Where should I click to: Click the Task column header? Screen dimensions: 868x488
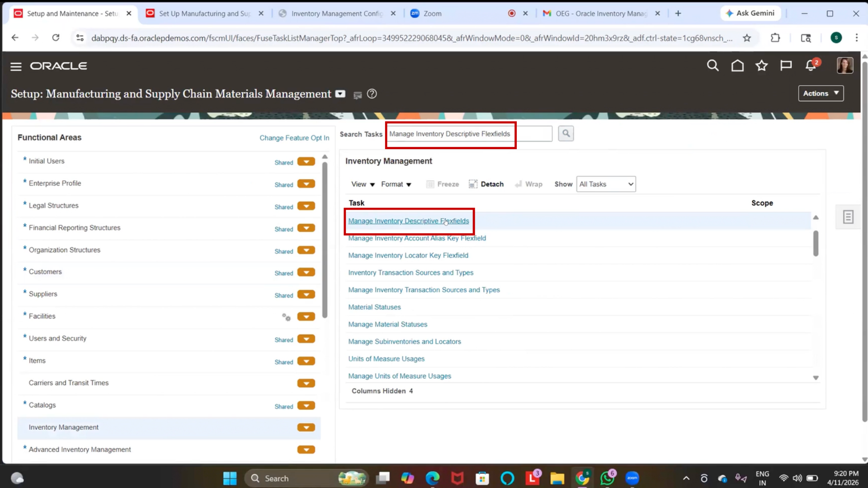pos(356,203)
